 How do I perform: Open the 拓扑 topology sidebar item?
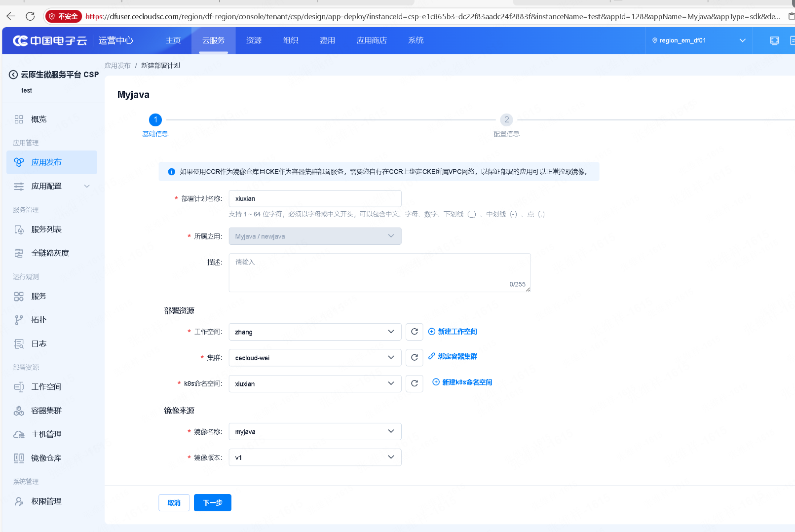click(38, 320)
